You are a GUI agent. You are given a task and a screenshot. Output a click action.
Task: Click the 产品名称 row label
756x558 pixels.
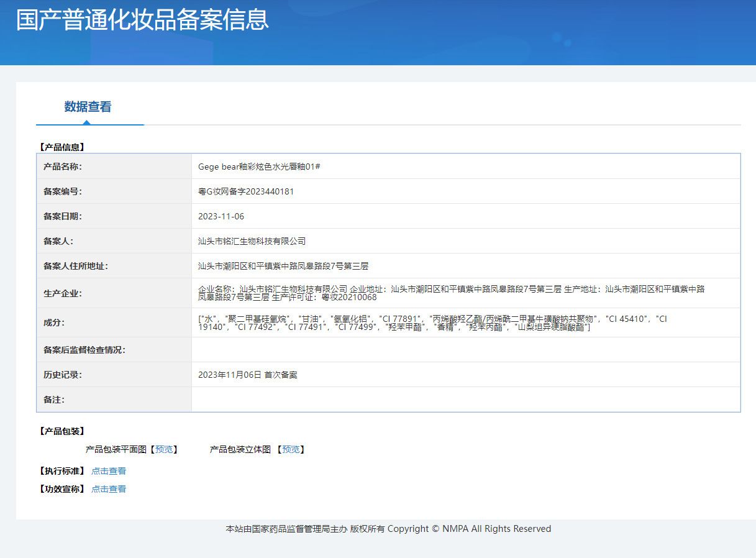(63, 167)
